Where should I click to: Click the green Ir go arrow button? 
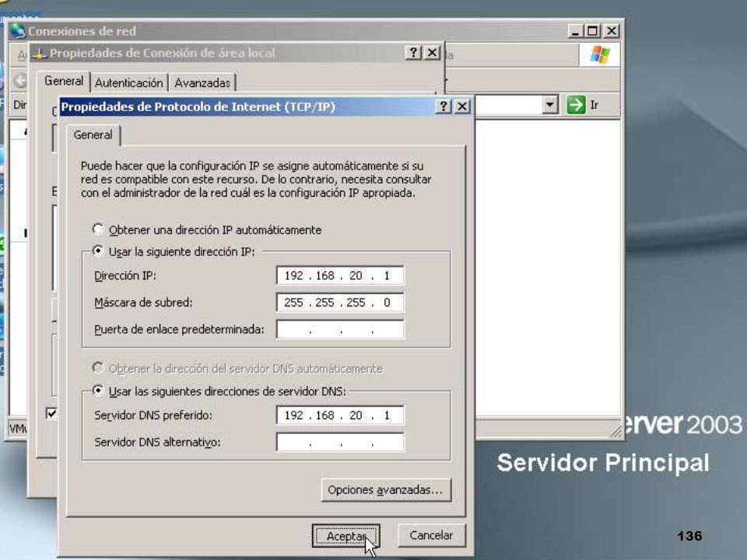tap(576, 104)
